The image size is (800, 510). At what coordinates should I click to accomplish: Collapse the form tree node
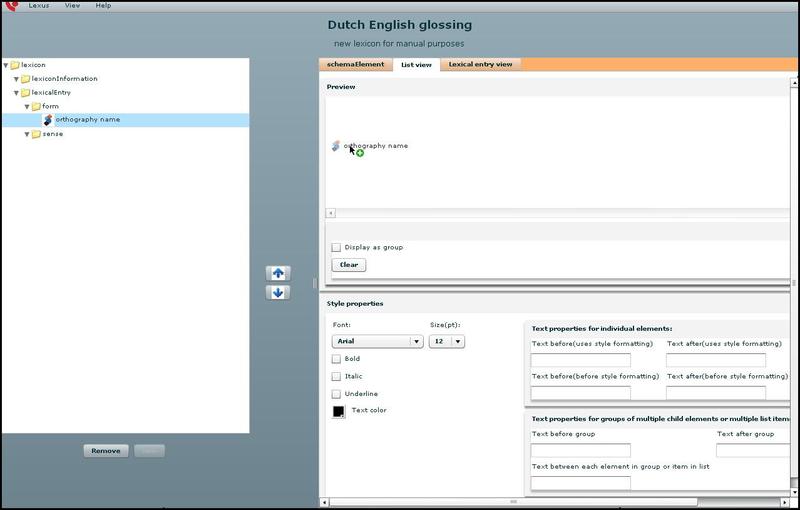[x=26, y=106]
